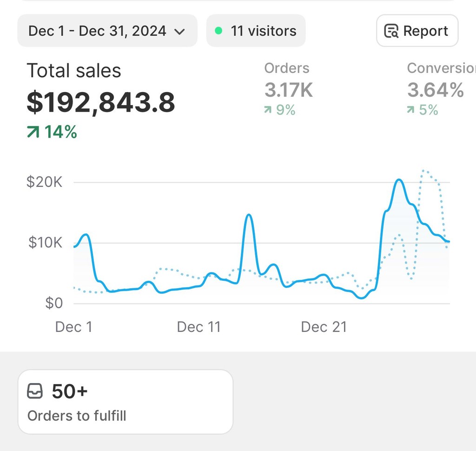Click the sales peak near Dec 15 on chart

(x=249, y=215)
